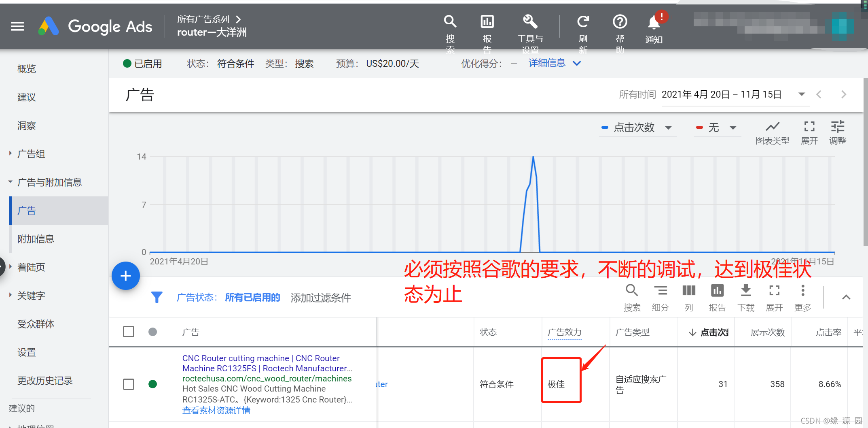Click the side panel collapse arrow
Viewport: 868px width, 428px height.
[x=2, y=267]
